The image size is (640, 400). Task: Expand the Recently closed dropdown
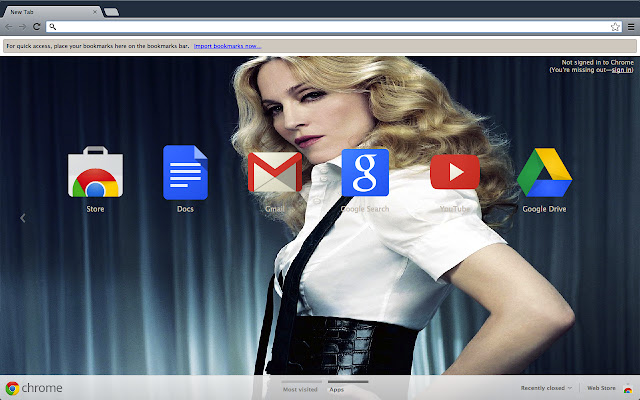546,388
